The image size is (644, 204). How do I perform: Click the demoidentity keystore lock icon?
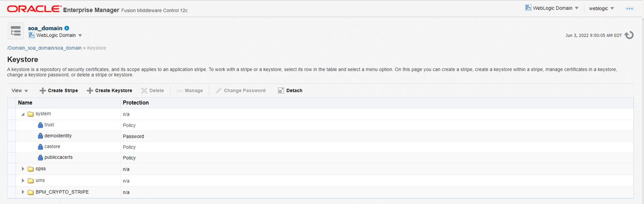click(x=40, y=136)
